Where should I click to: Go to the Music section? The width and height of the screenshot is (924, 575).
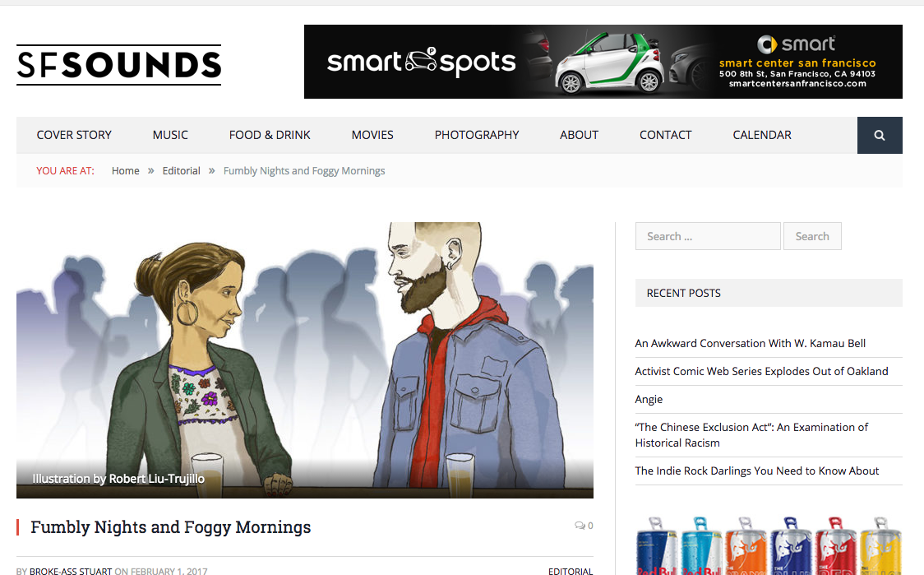point(170,135)
